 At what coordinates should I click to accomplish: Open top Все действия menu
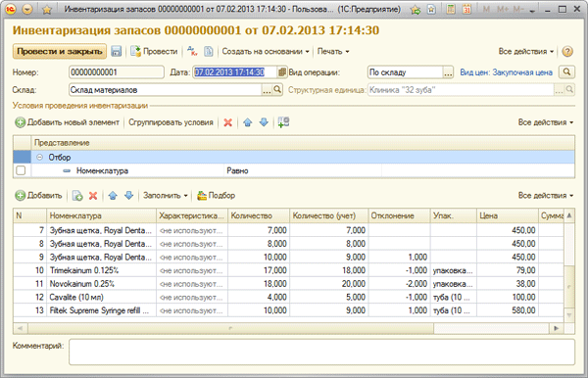click(525, 51)
